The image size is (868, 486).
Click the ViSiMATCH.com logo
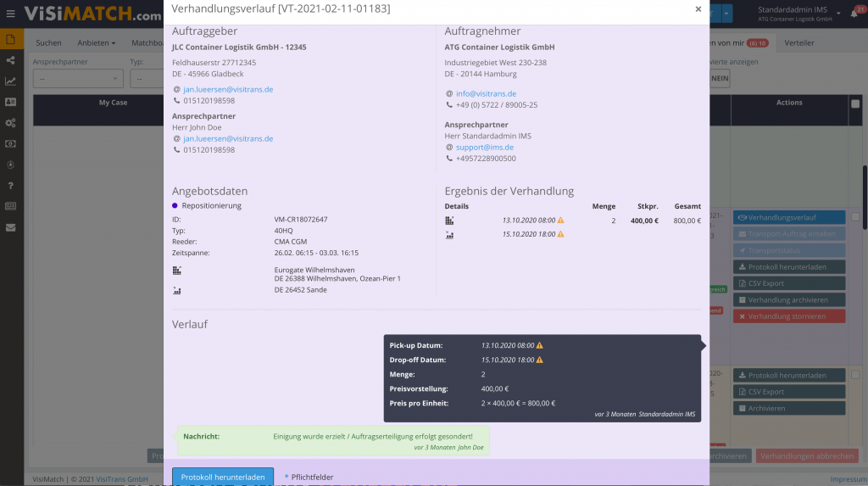tap(92, 14)
